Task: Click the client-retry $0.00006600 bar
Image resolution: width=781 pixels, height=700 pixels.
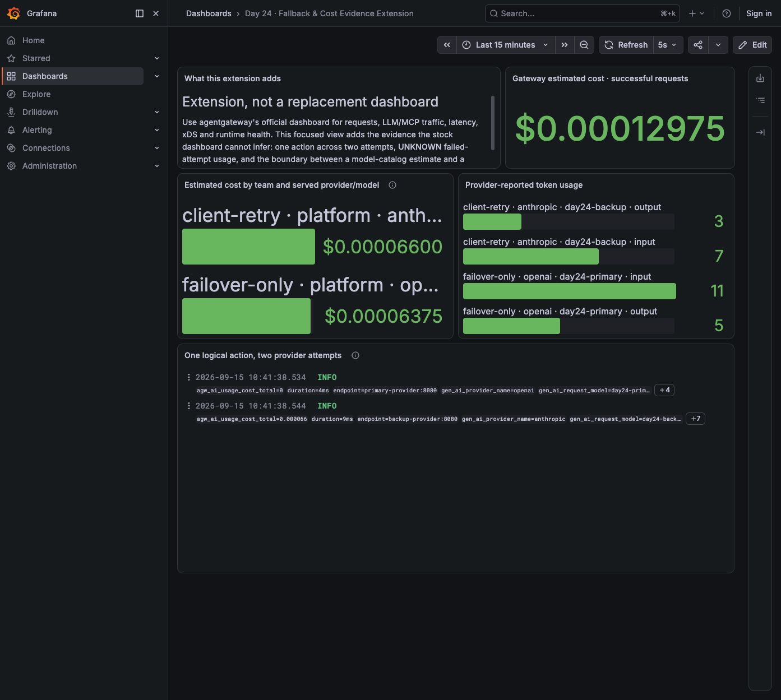Action: coord(248,247)
